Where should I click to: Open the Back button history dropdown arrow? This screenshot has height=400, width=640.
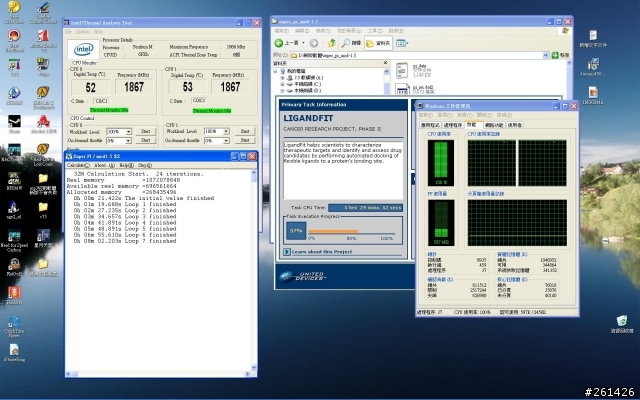tap(303, 43)
